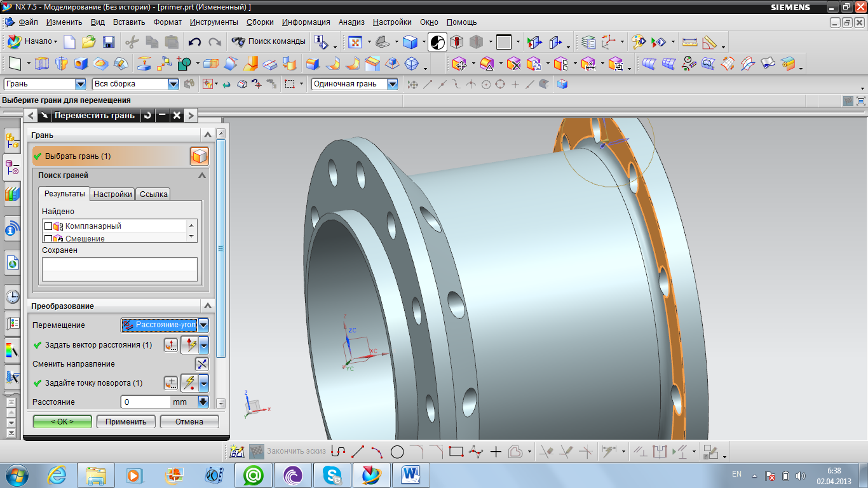Select the circle tool in sketch toolbar
The width and height of the screenshot is (868, 488).
(x=397, y=452)
